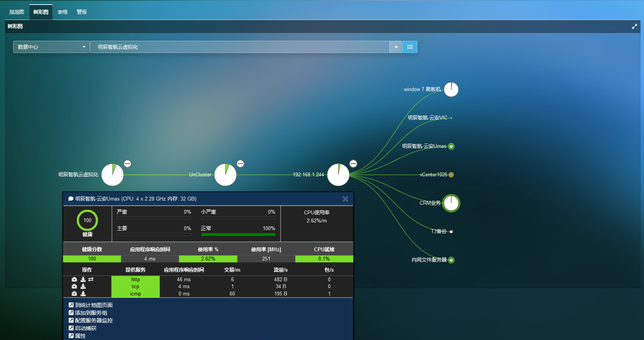Click the 195 B icmp traffic value
The height and width of the screenshot is (340, 644).
tap(281, 293)
